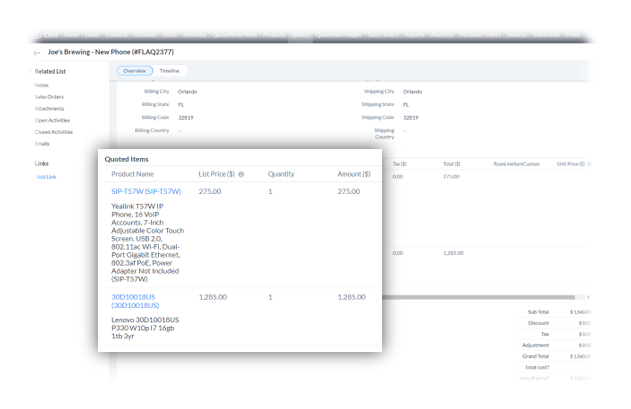Viewport: 631px width, 409px height.
Task: Open Sales Orders related list
Action: pyautogui.click(x=49, y=97)
